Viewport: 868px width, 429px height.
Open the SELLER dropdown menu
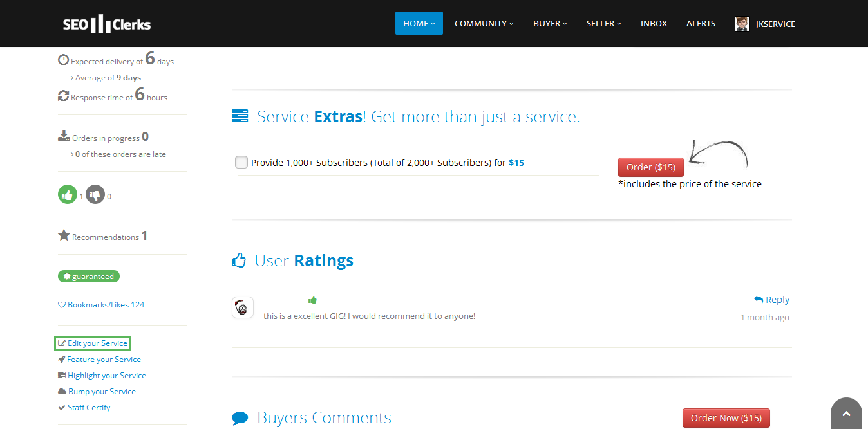coord(603,23)
